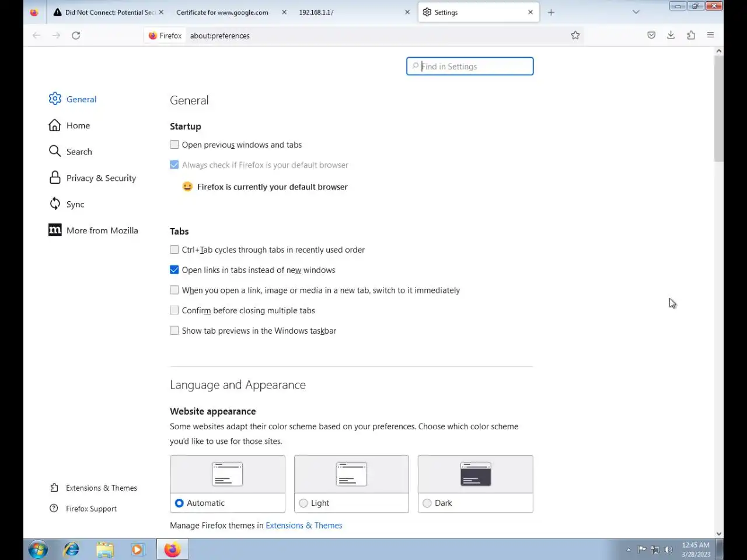Go forward one page

click(56, 36)
